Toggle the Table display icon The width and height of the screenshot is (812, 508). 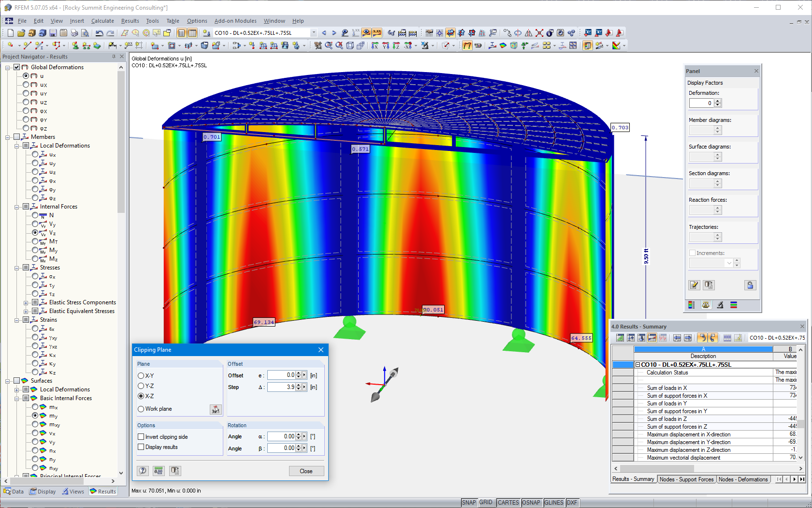click(x=192, y=33)
